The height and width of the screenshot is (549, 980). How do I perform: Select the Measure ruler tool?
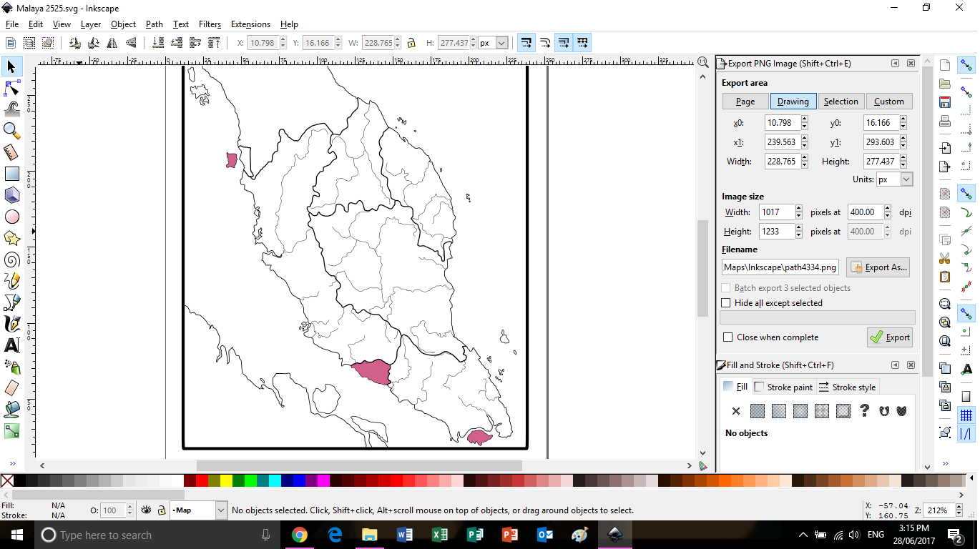tap(11, 152)
